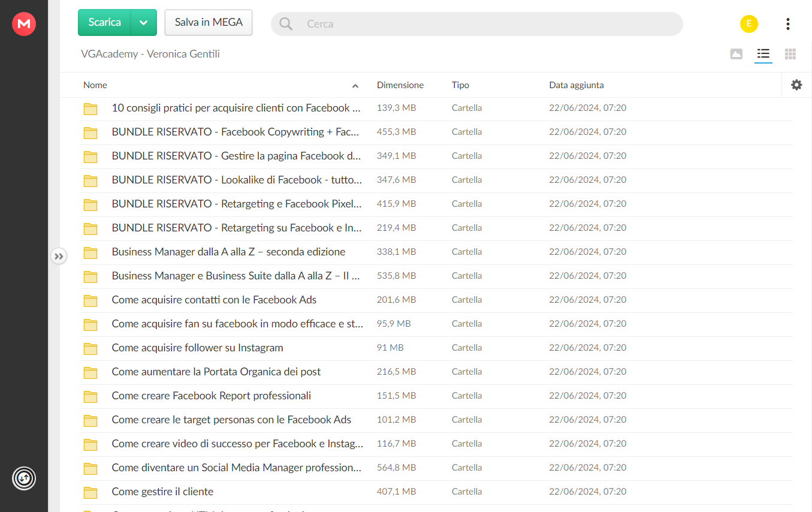Image resolution: width=812 pixels, height=512 pixels.
Task: Switch to image gallery view icon
Action: 736,54
